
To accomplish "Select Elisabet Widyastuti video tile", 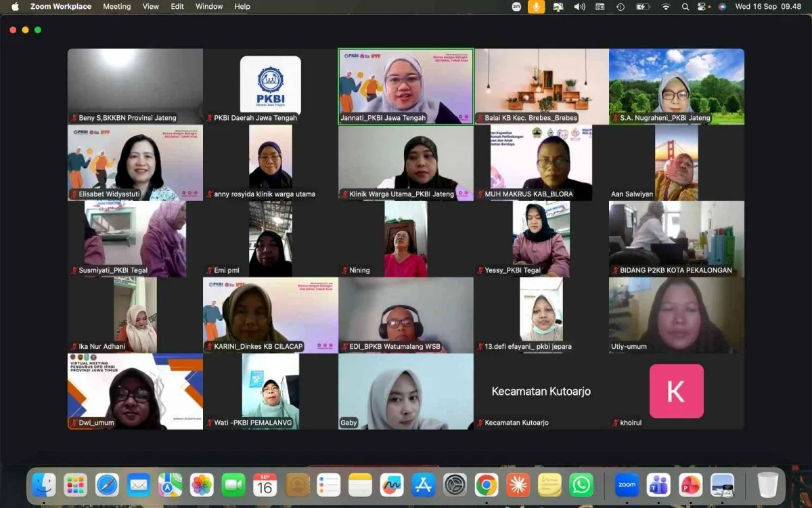I will (x=135, y=163).
